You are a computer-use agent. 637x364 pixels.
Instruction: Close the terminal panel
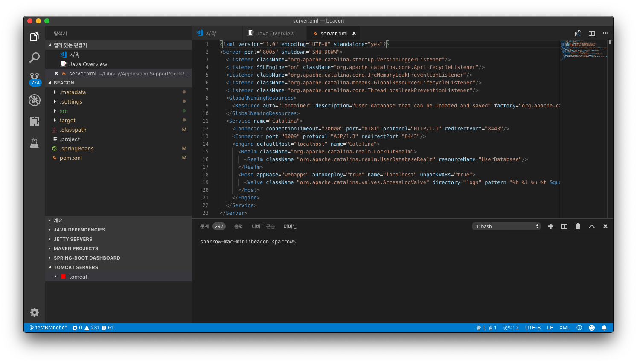(605, 226)
